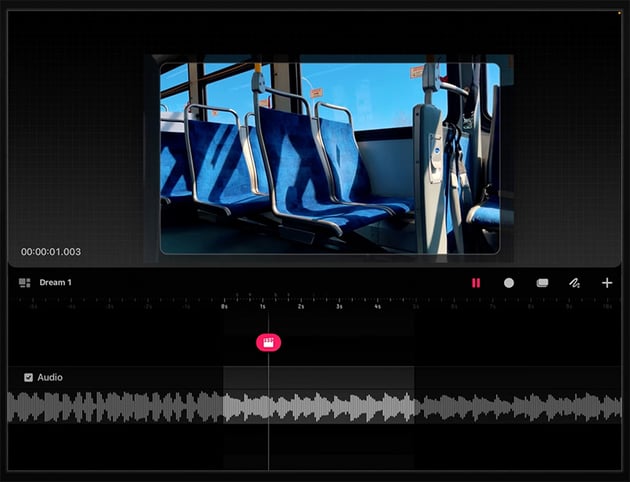Click the round record button
The image size is (630, 482).
(x=509, y=283)
